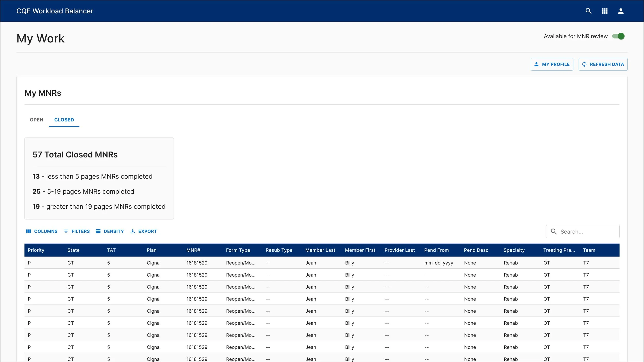The height and width of the screenshot is (362, 644).
Task: Sort by TAT column header
Action: coord(111,250)
